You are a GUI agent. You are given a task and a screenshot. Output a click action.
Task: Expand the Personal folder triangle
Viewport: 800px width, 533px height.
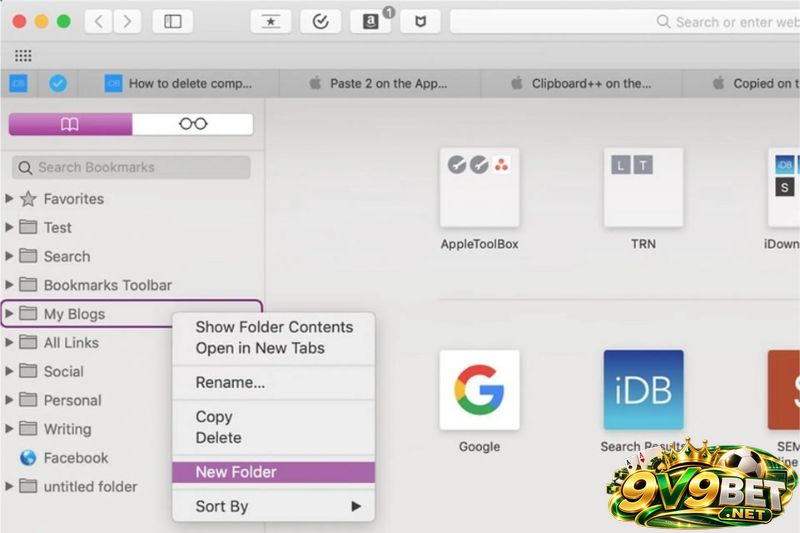[9, 400]
